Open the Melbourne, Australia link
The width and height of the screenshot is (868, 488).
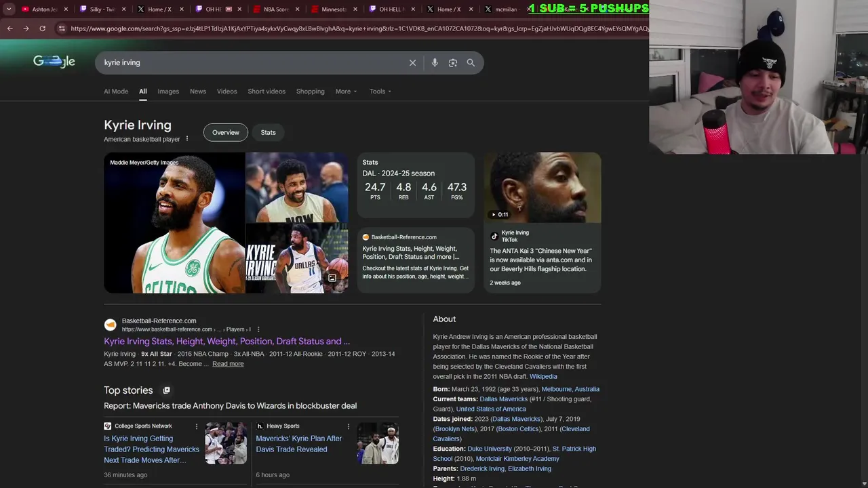(570, 389)
